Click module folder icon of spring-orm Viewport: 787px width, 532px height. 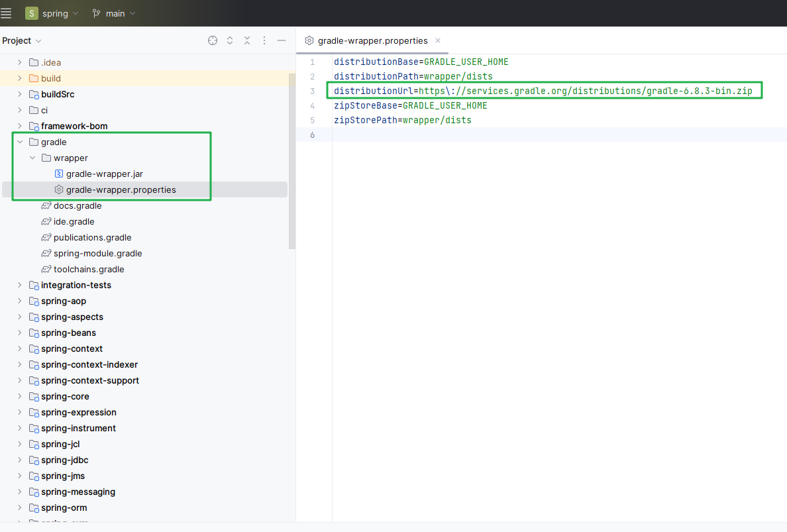(34, 508)
